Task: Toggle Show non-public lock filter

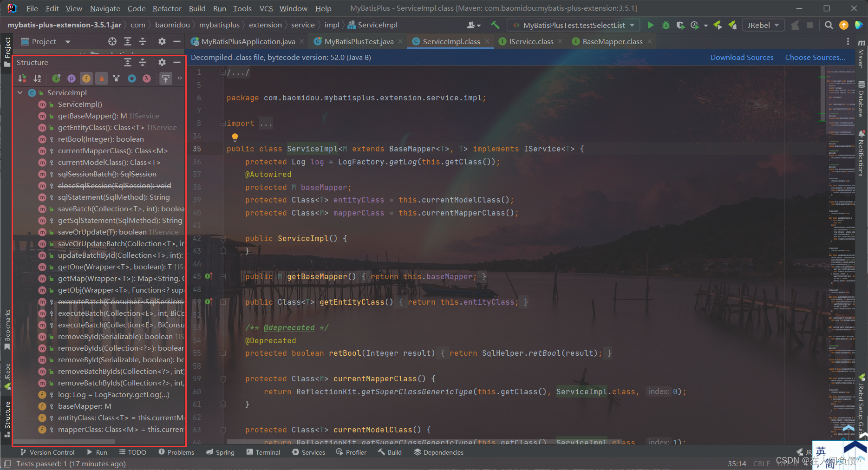Action: click(101, 78)
